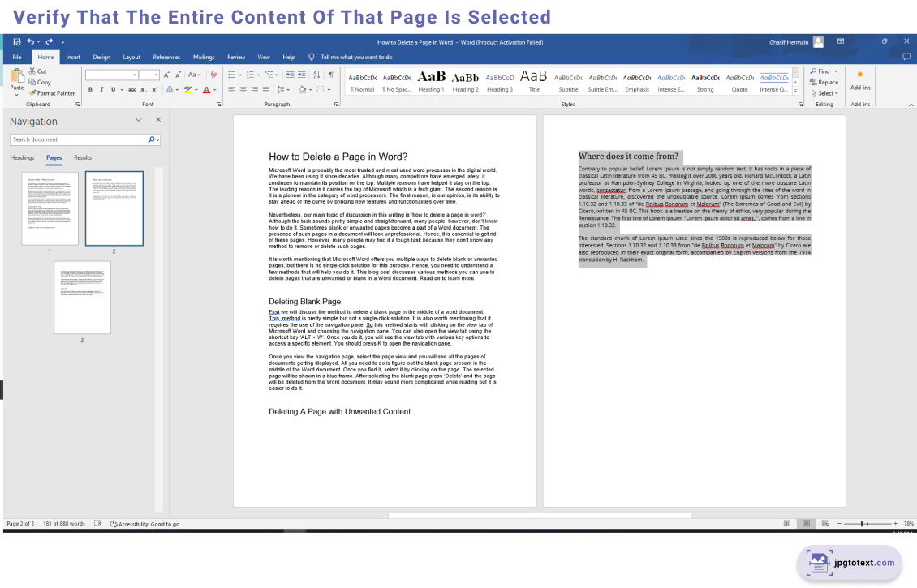
Task: Open the comments speech bubble icon
Action: click(906, 57)
